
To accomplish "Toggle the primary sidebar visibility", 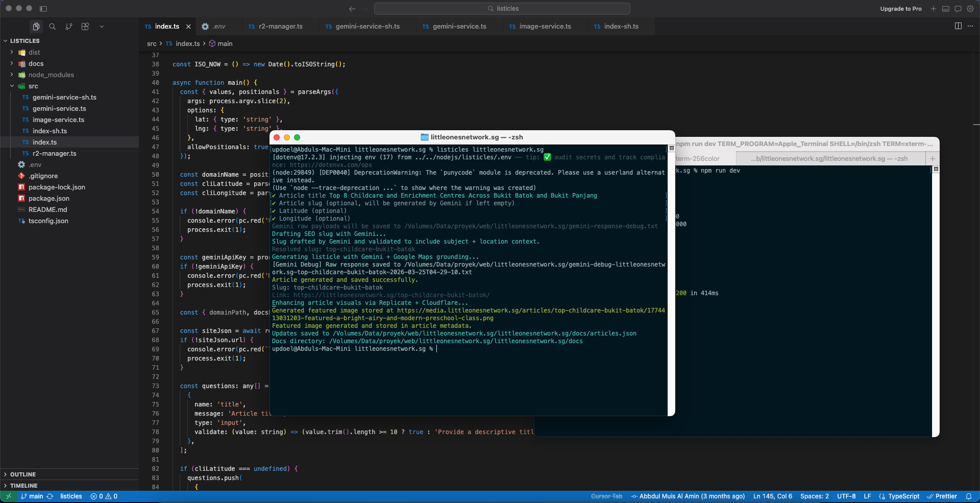I will click(x=43, y=9).
